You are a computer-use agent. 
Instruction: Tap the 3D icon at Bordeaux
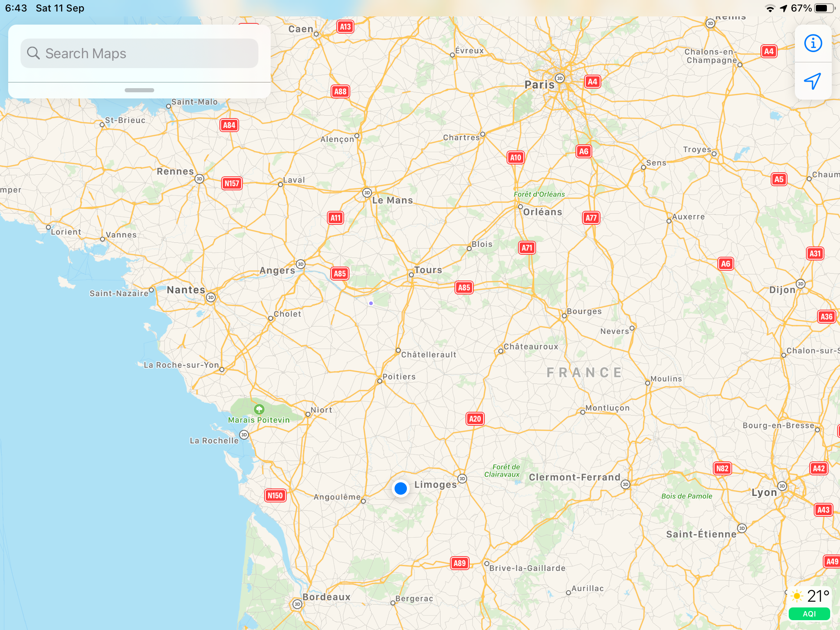coord(297,604)
